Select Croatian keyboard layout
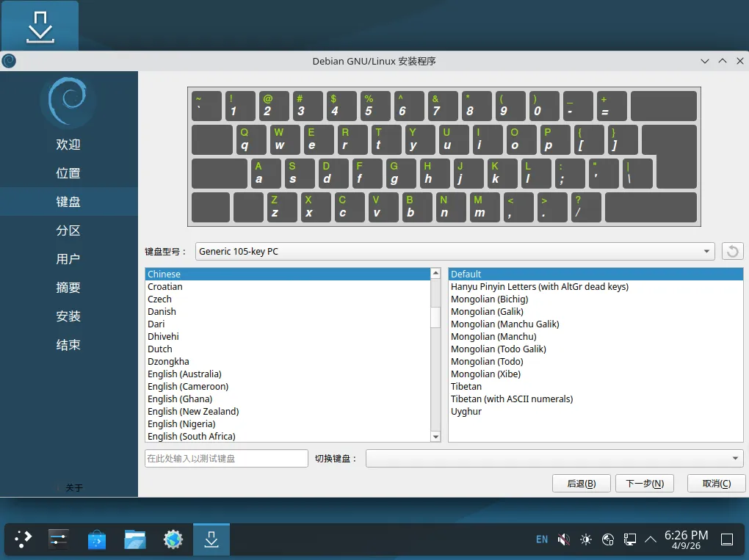Viewport: 749px width, 560px height. pyautogui.click(x=288, y=286)
